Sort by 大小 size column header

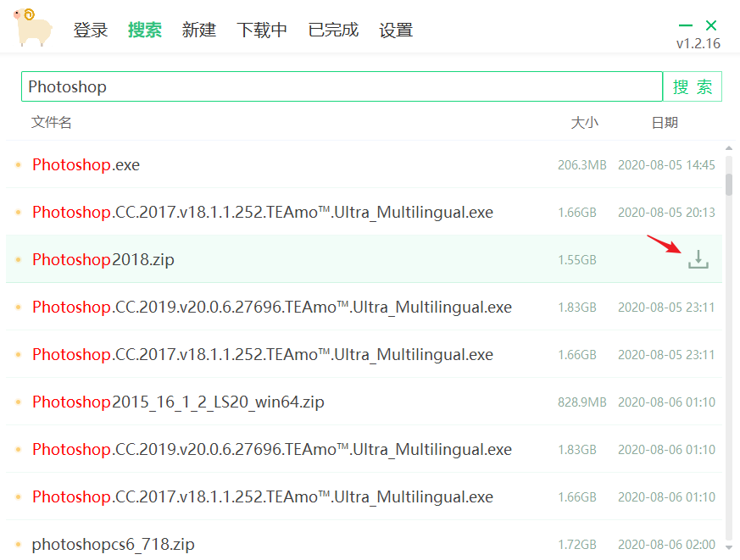[x=584, y=123]
